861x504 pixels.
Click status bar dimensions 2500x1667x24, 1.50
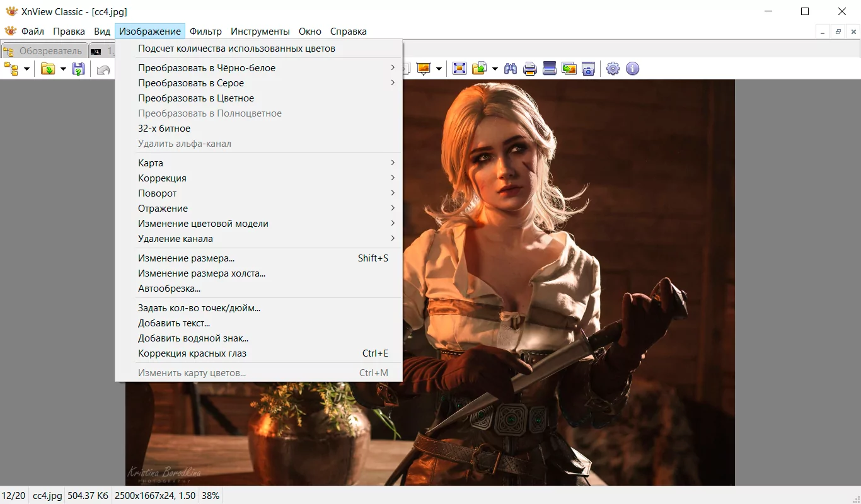155,496
